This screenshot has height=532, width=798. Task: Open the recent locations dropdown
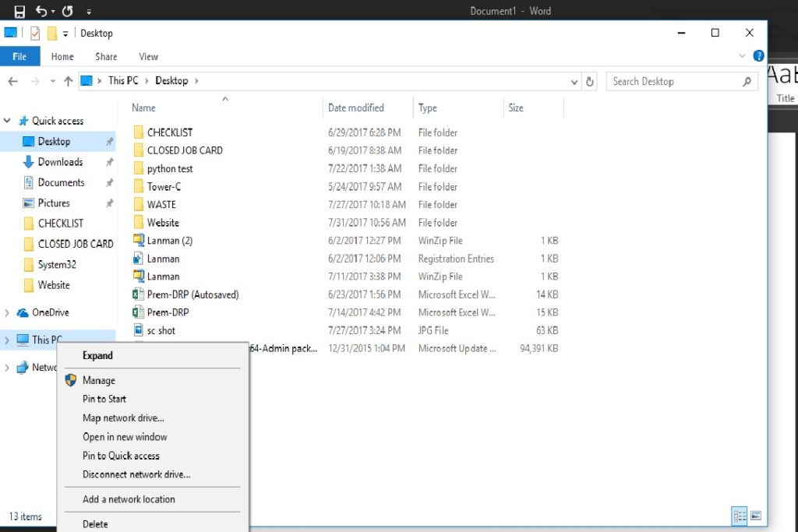[53, 81]
